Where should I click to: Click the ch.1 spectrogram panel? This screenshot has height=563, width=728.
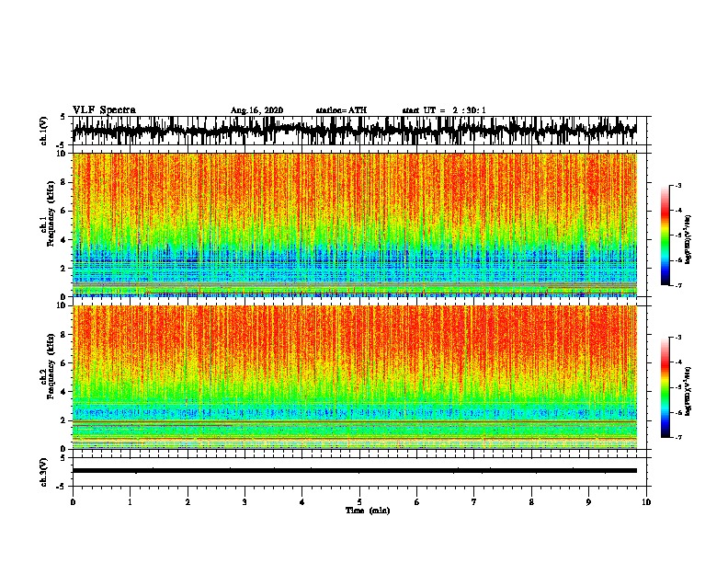pos(354,224)
